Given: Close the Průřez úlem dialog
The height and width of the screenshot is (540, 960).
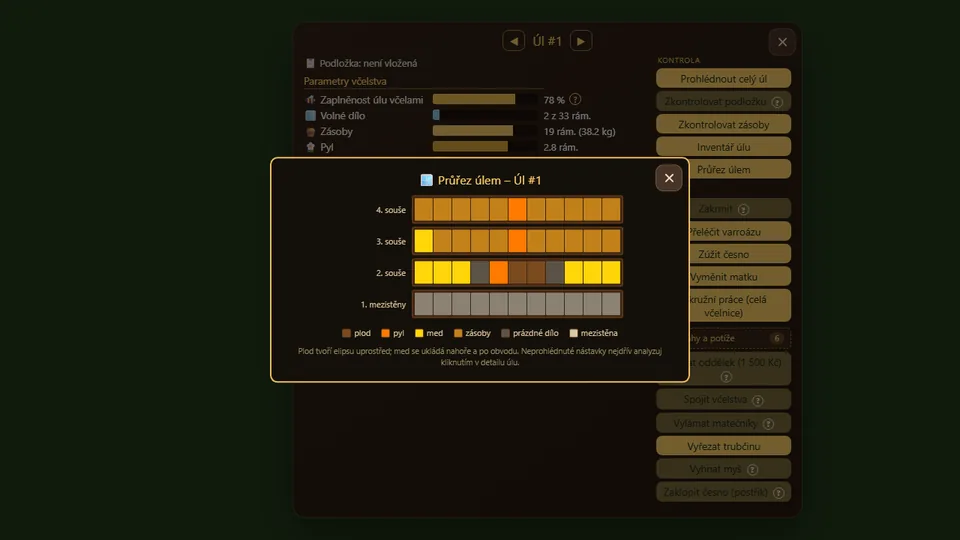Looking at the screenshot, I should click(669, 178).
